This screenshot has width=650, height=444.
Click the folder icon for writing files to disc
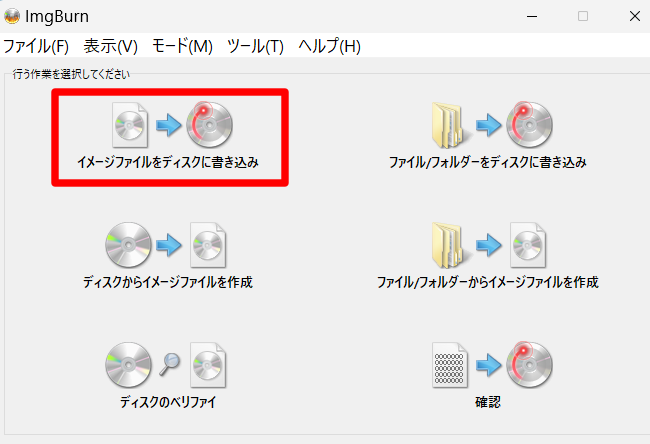tap(449, 125)
